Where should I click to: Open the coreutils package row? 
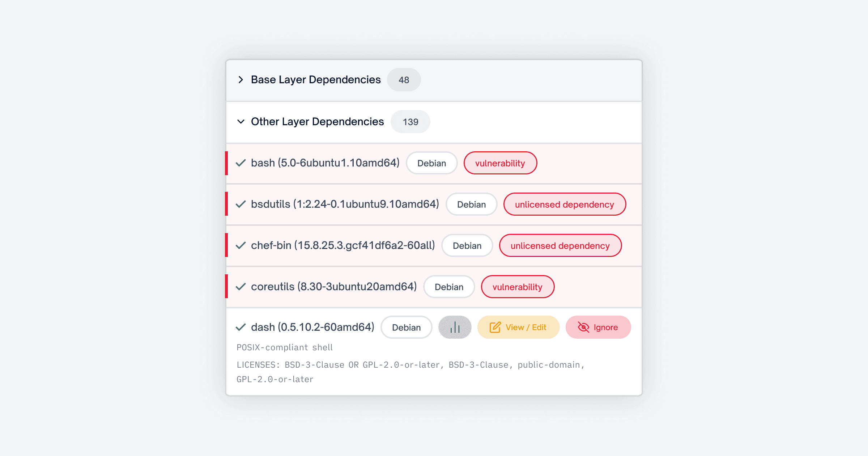pyautogui.click(x=333, y=287)
